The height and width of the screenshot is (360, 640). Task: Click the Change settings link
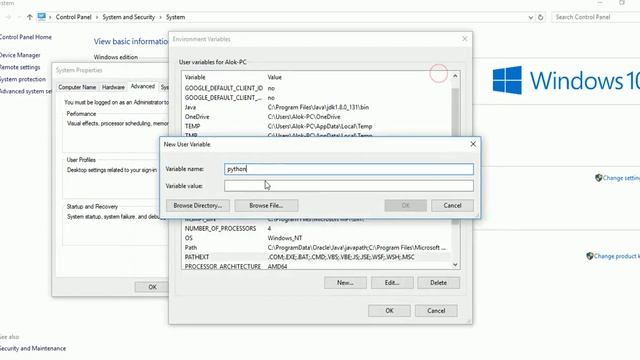621,178
